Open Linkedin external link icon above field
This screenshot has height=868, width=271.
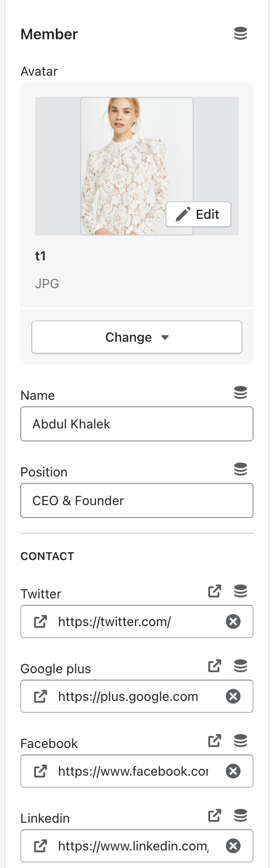215,816
